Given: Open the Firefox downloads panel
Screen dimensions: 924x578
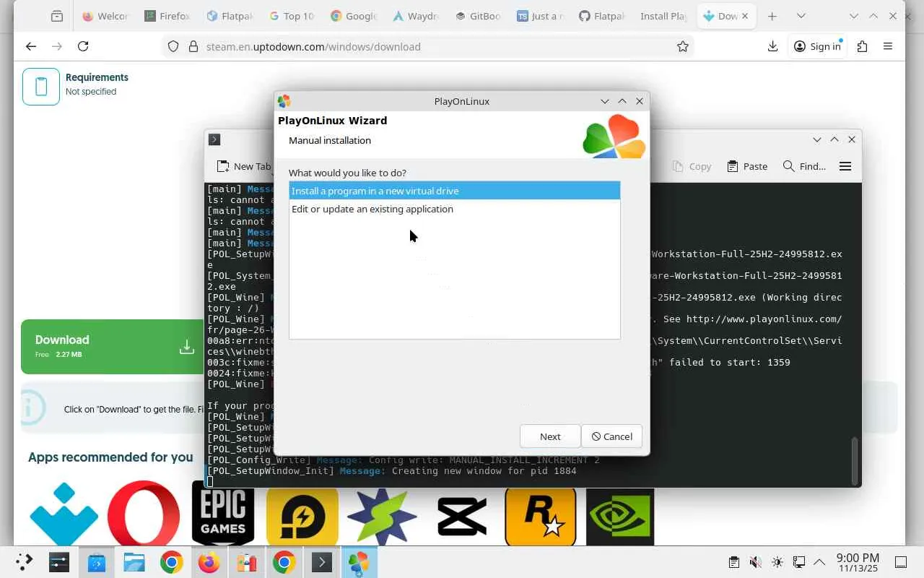Looking at the screenshot, I should pos(772,46).
